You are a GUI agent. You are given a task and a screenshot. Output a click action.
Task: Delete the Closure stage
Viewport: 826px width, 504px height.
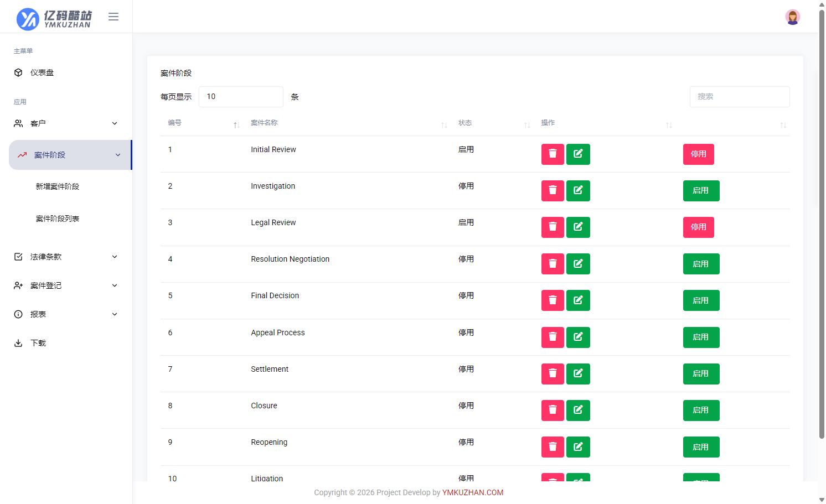(553, 411)
